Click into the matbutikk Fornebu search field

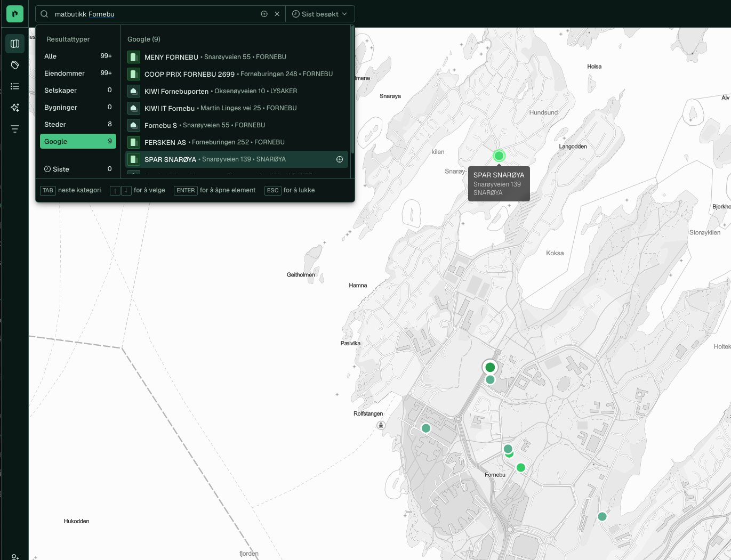[x=155, y=14]
